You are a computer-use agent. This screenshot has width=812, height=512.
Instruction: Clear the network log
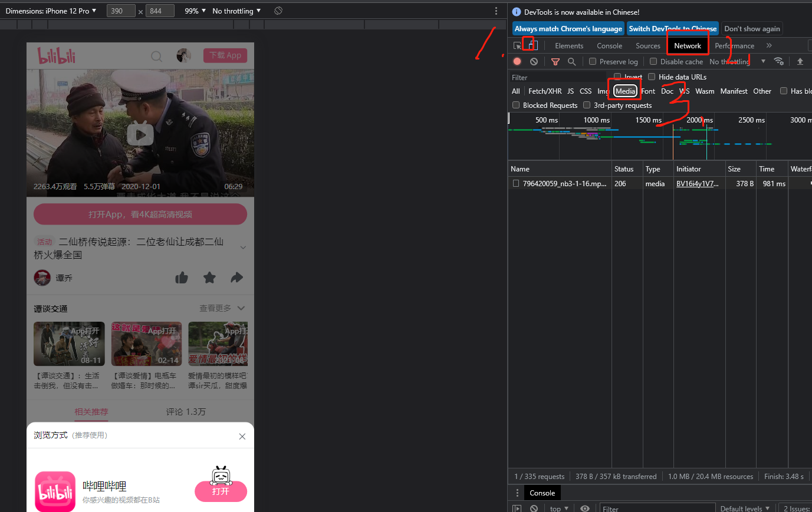pos(534,61)
